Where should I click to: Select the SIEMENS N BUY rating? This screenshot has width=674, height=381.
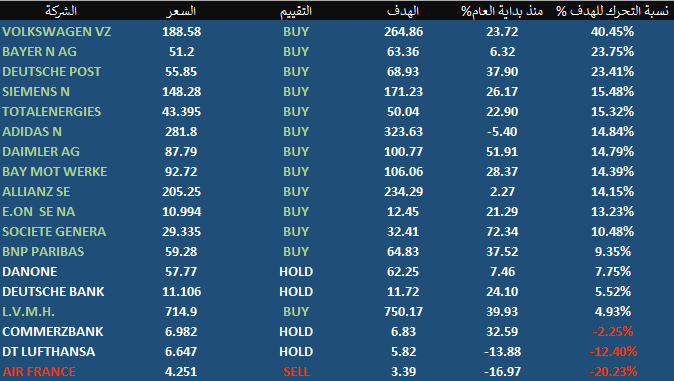coord(296,92)
